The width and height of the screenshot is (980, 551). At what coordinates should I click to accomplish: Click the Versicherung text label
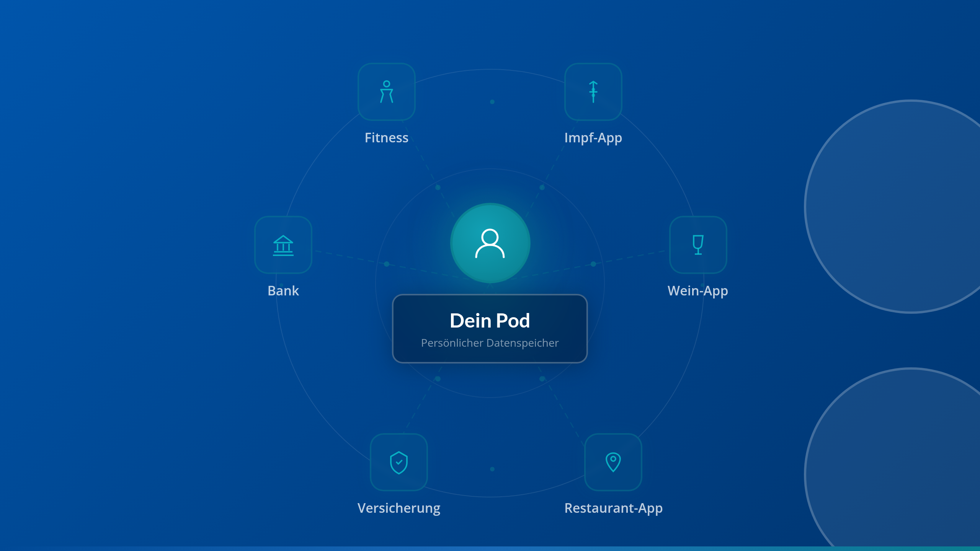coord(399,508)
